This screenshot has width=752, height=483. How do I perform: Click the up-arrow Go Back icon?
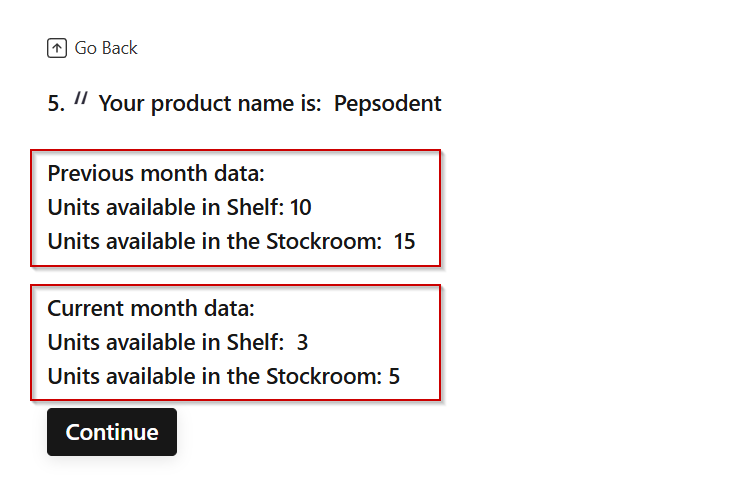57,48
